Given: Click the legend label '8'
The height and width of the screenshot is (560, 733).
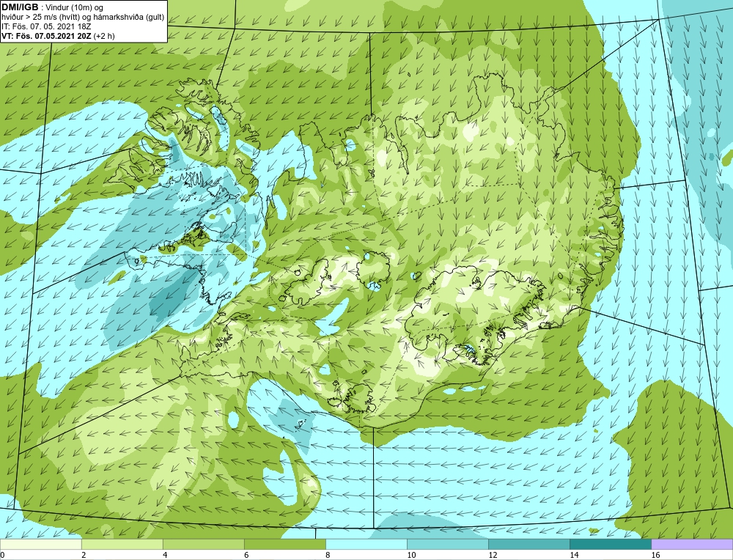Looking at the screenshot, I should tap(328, 555).
